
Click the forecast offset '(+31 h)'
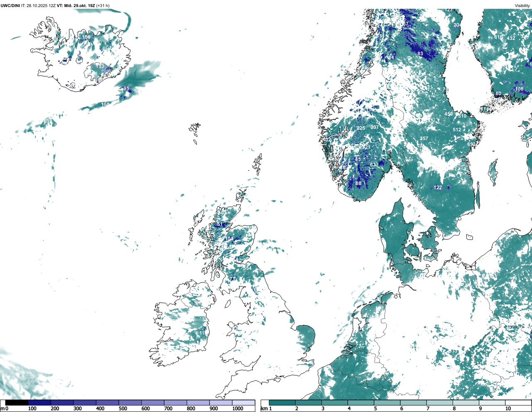103,5
